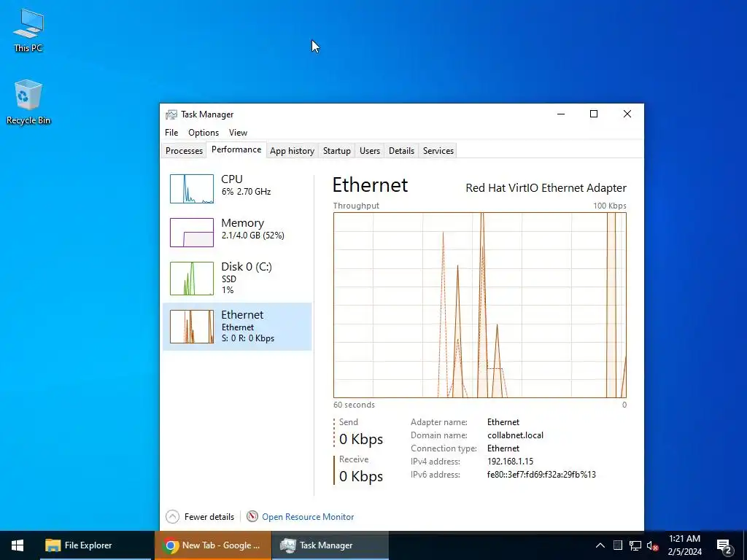Click the Throughput label
Viewport: 747px width, 560px height.
click(x=356, y=206)
